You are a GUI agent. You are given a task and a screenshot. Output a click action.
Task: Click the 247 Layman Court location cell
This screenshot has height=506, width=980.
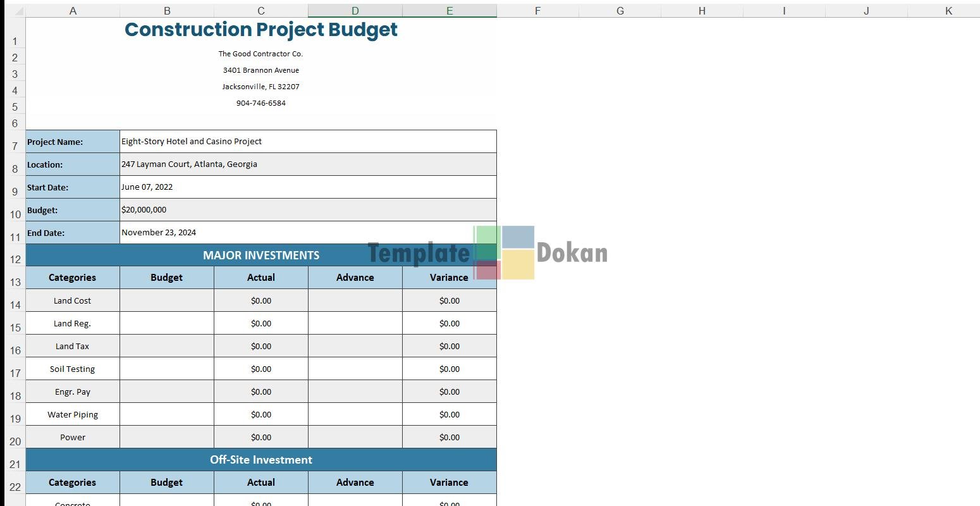pos(307,164)
